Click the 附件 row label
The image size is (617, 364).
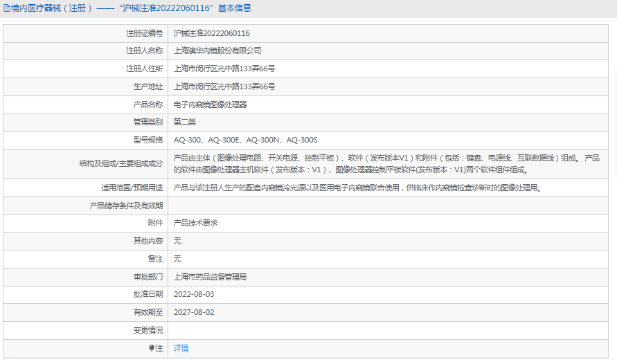(155, 223)
